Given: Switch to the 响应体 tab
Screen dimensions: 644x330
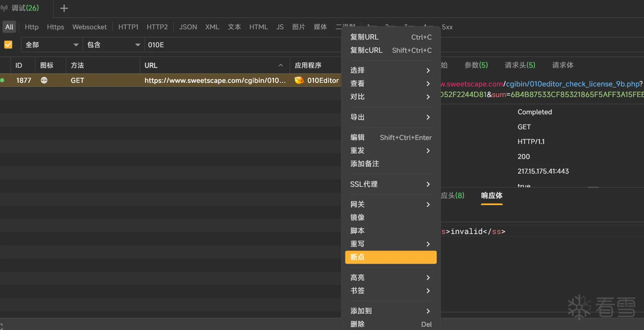Looking at the screenshot, I should (491, 196).
